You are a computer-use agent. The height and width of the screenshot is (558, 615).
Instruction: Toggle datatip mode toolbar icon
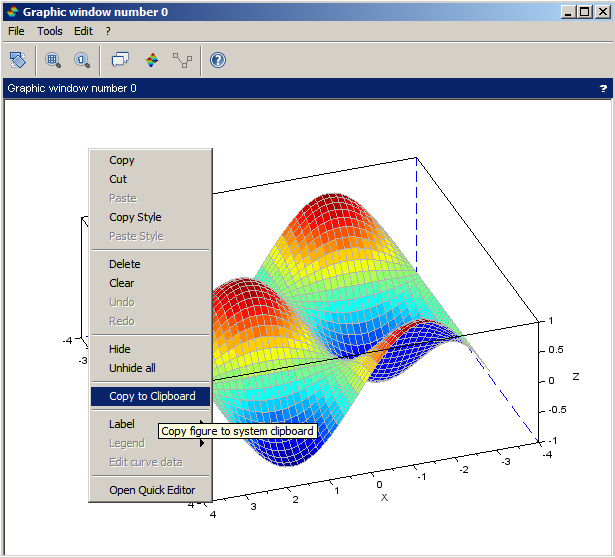(120, 60)
